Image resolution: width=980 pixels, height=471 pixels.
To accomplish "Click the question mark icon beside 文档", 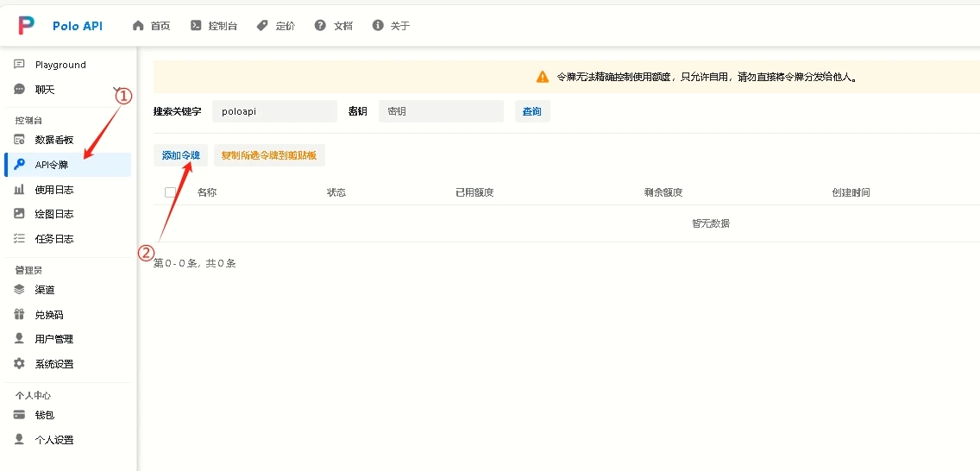I will (321, 26).
